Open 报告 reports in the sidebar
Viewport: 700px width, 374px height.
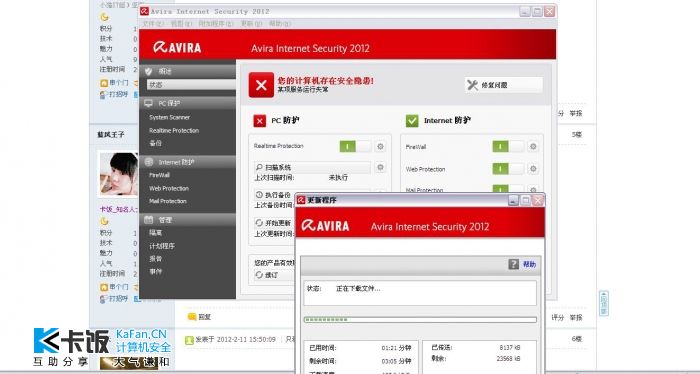(x=155, y=258)
